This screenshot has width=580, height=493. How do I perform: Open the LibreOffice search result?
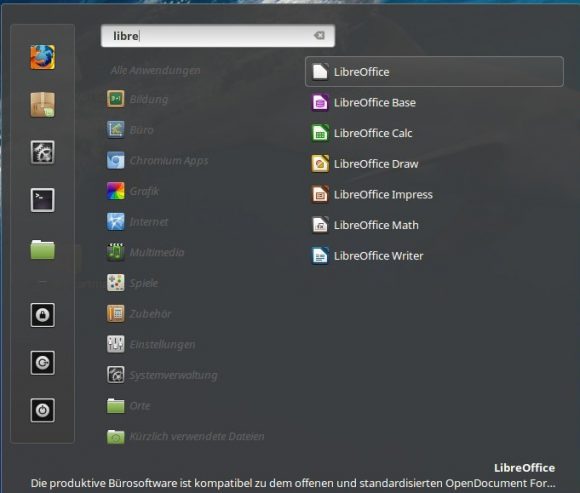point(434,72)
